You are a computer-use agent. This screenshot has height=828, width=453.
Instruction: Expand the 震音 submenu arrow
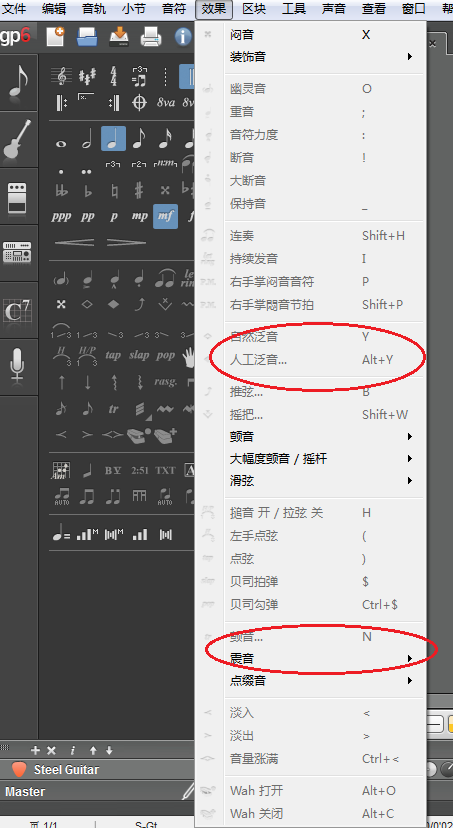(x=410, y=658)
